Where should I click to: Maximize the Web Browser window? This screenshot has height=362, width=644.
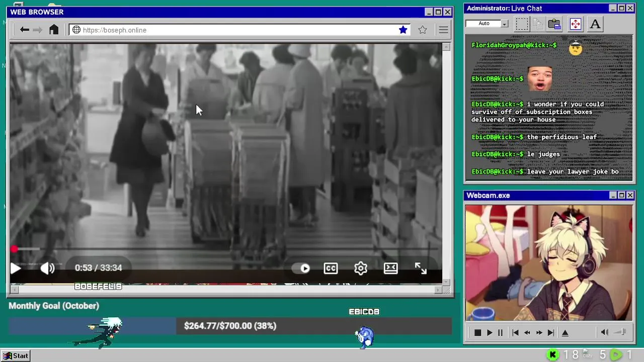click(x=438, y=12)
